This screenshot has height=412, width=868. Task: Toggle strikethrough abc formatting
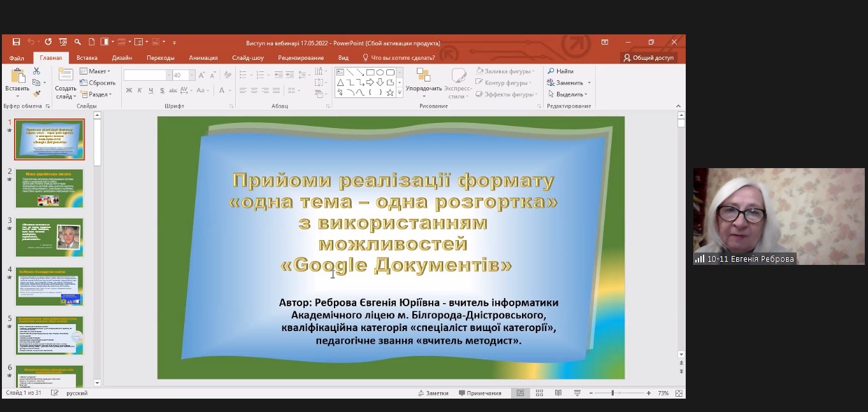coord(173,90)
